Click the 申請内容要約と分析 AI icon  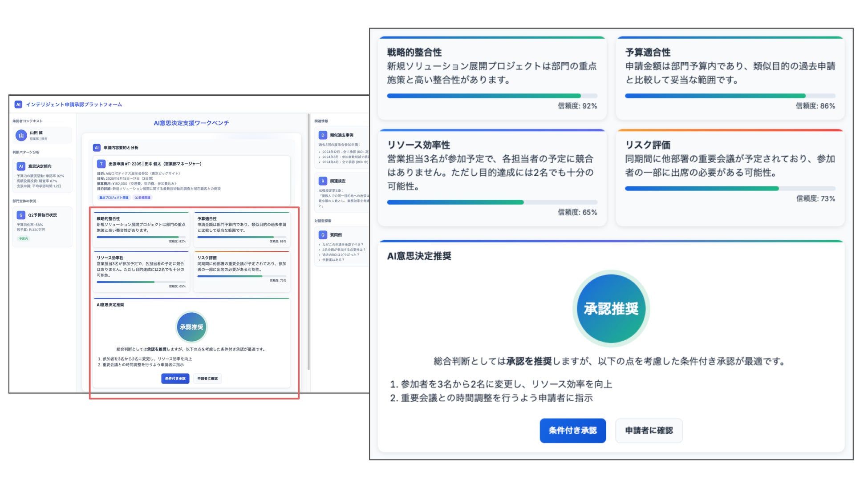[97, 148]
